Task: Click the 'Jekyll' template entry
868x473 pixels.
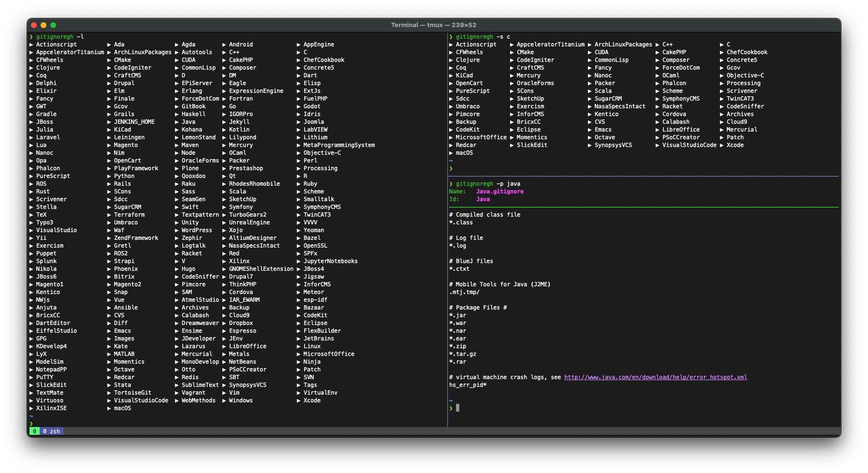Action: tap(239, 122)
